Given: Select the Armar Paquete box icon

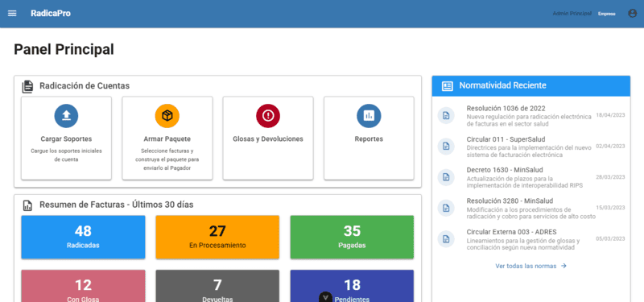Looking at the screenshot, I should tap(167, 116).
